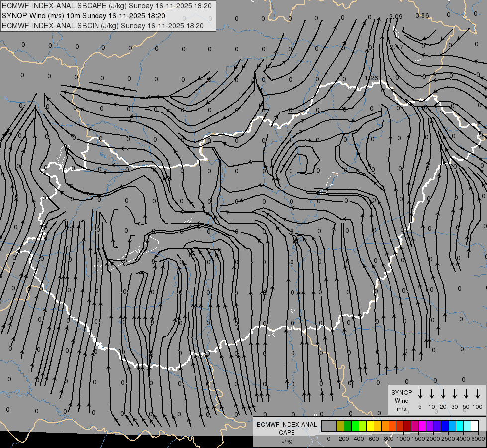Pick the amber swatch above 600

pyautogui.click(x=378, y=426)
